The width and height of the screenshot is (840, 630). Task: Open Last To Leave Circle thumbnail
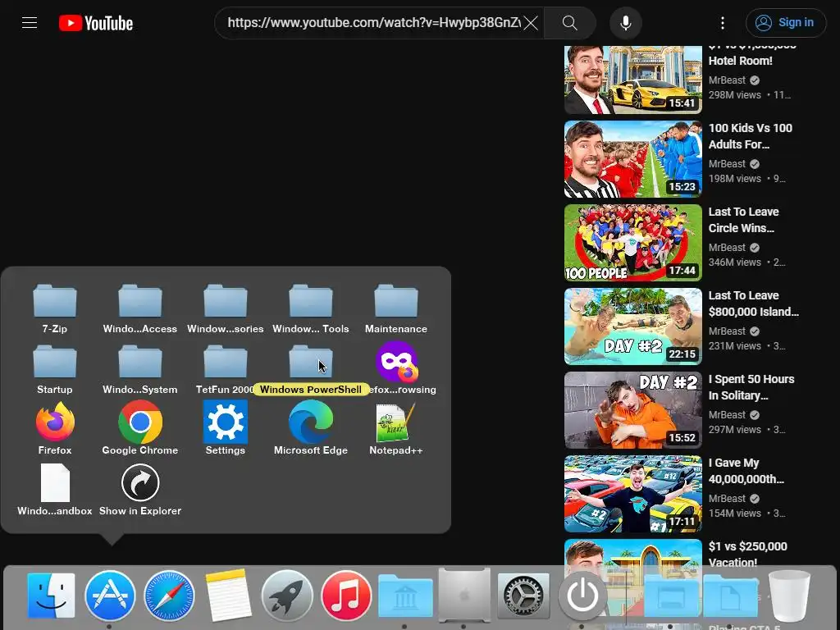[x=632, y=243]
